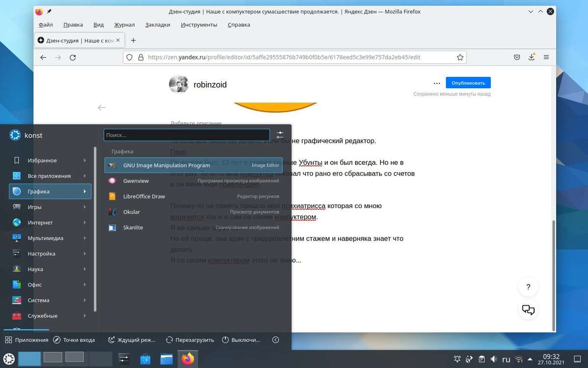Start Skanlite scanning application
This screenshot has height=368, width=588.
point(194,228)
